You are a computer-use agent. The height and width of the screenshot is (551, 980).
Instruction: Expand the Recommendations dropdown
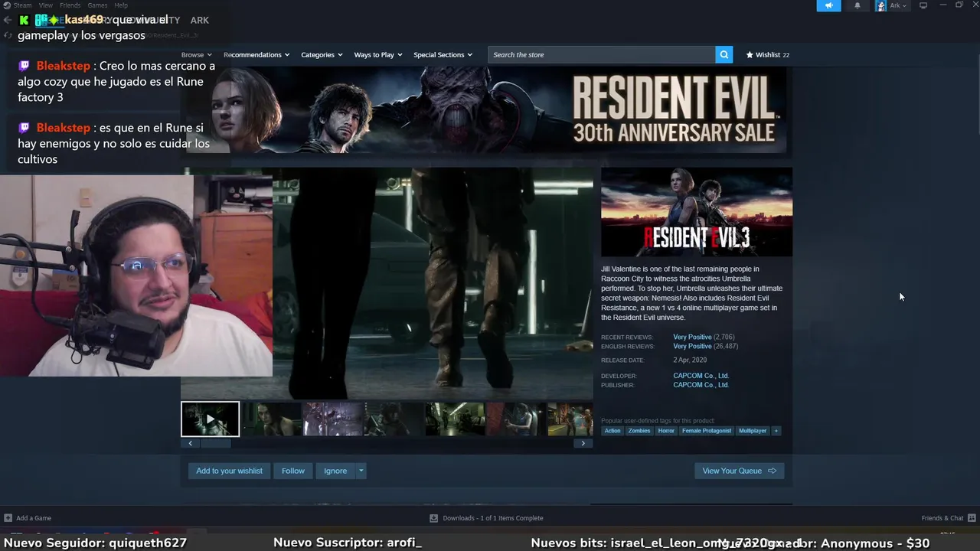click(x=256, y=55)
